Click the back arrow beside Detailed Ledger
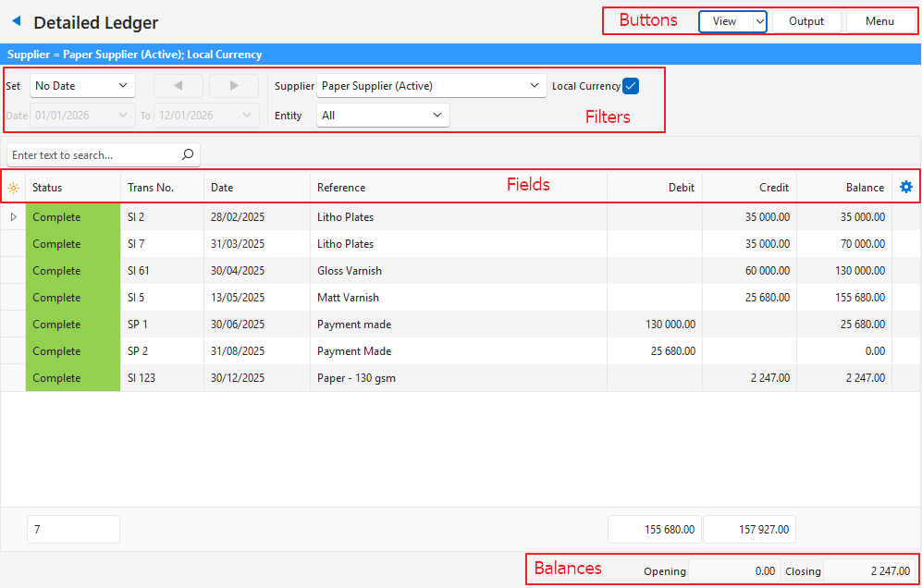This screenshot has height=588, width=922. pos(16,21)
